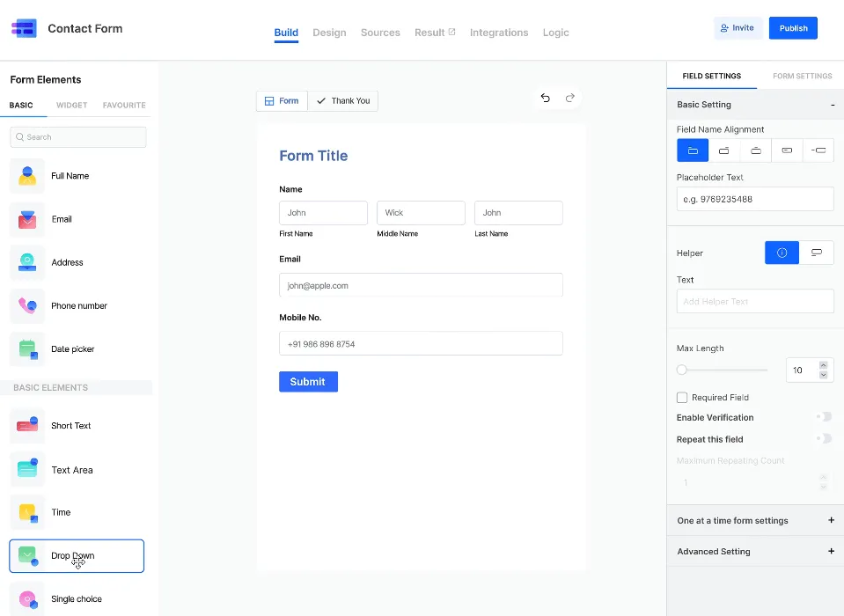Image resolution: width=844 pixels, height=616 pixels.
Task: Tick the Required Field checkbox
Action: tap(682, 398)
